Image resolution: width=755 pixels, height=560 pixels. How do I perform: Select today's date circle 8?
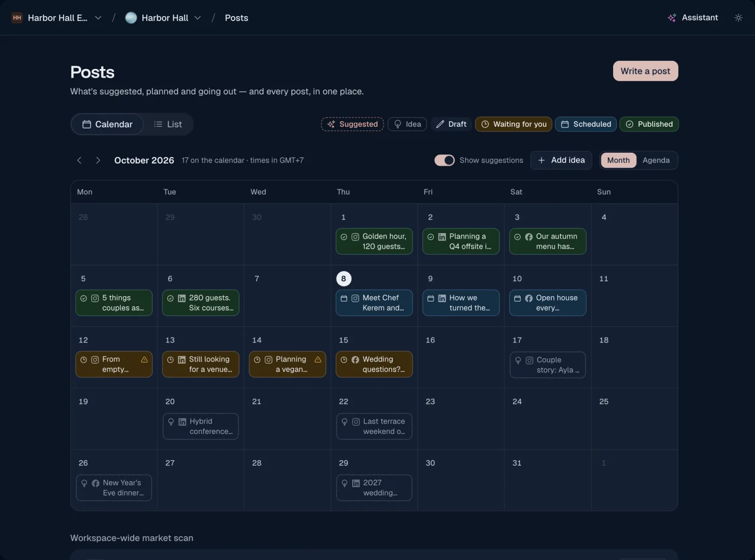coord(344,279)
